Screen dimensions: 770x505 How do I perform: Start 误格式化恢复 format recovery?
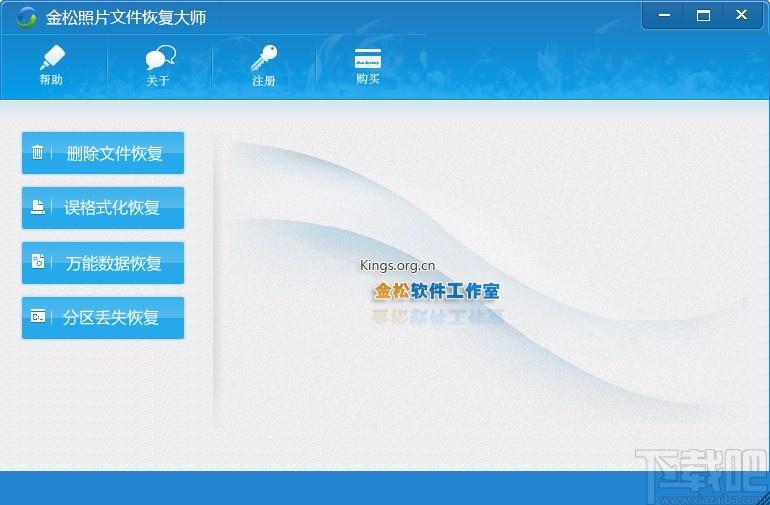103,208
